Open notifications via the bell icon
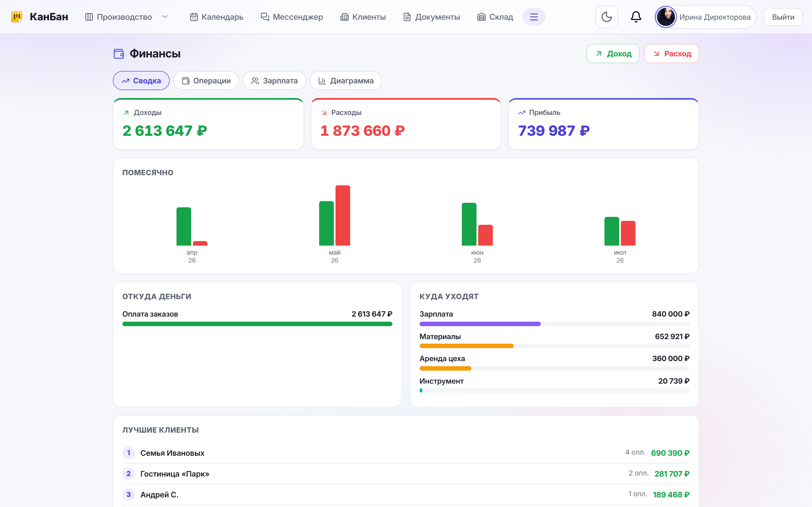The width and height of the screenshot is (812, 507). tap(636, 17)
